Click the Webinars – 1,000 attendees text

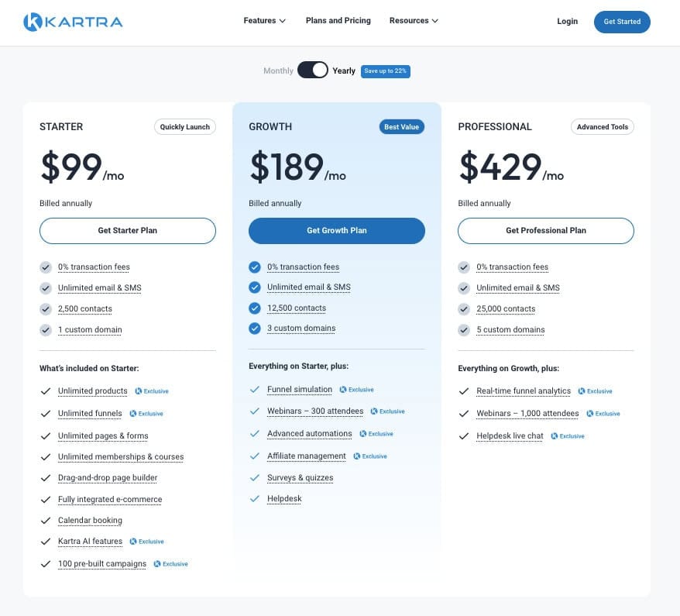pyautogui.click(x=527, y=414)
